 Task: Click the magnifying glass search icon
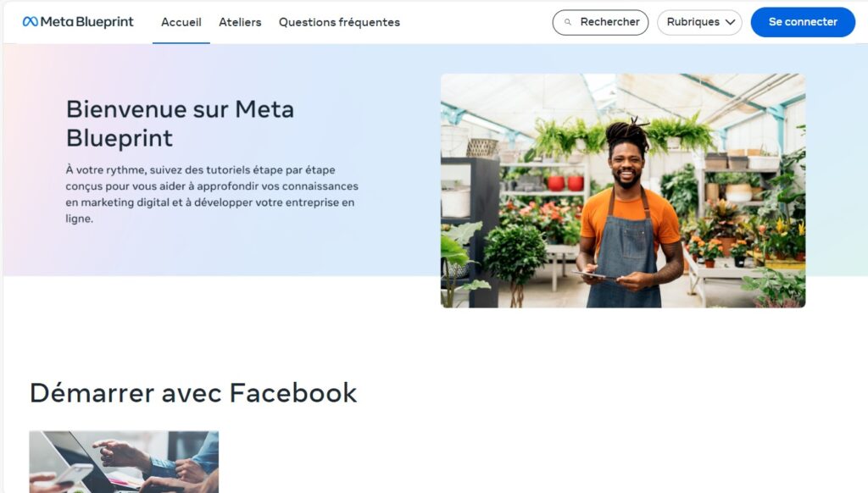click(x=567, y=22)
